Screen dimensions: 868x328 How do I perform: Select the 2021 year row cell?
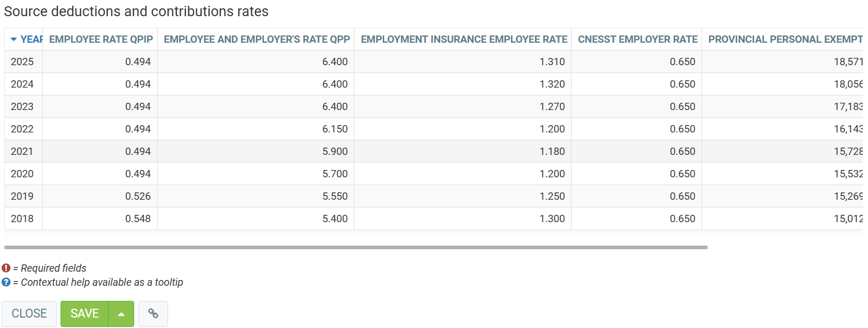[x=22, y=151]
